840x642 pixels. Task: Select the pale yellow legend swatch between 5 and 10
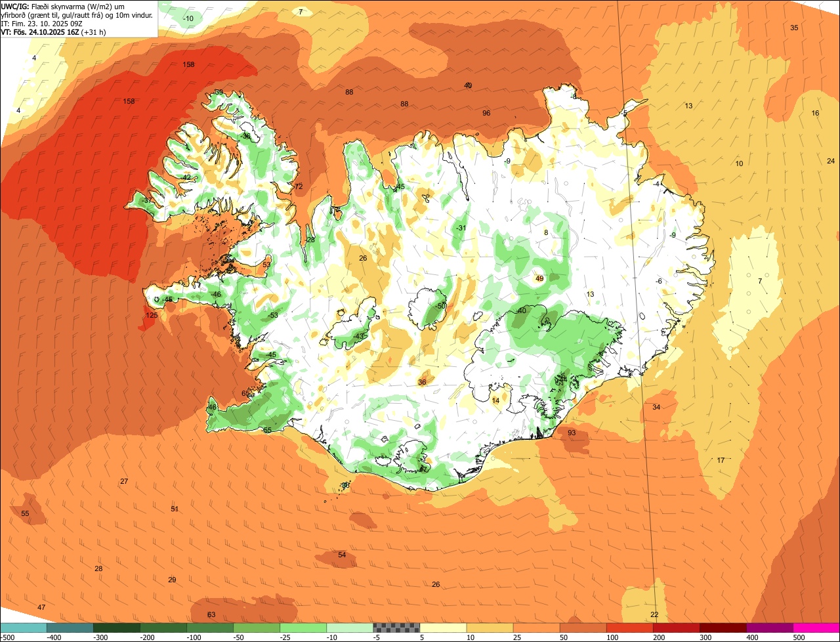pos(443,628)
